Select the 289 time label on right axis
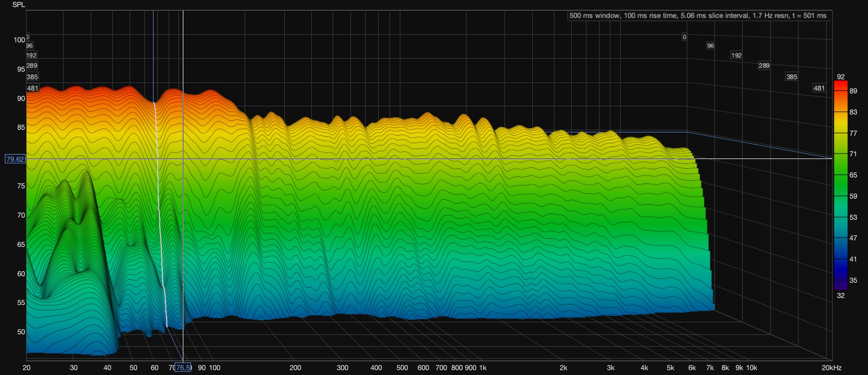 [764, 66]
